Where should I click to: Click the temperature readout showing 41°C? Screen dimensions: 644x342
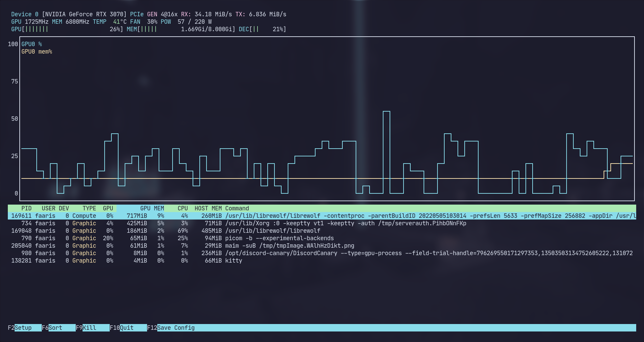click(120, 22)
